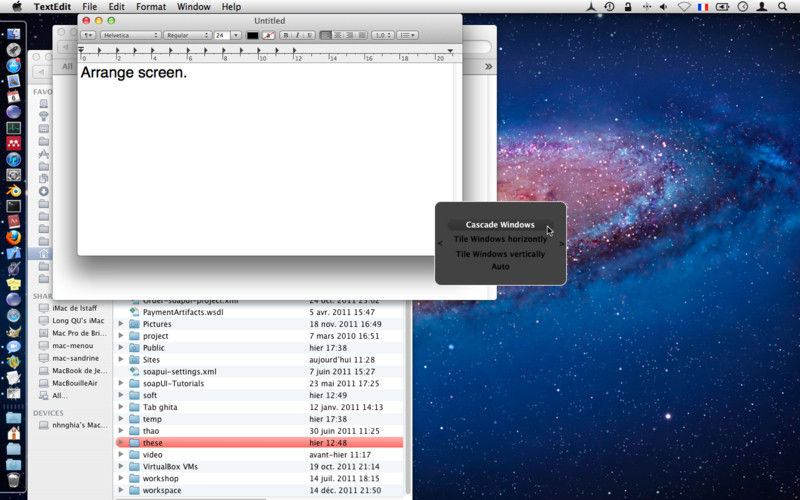Launch Blender from the Dock
This screenshot has width=800, height=500.
(13, 191)
